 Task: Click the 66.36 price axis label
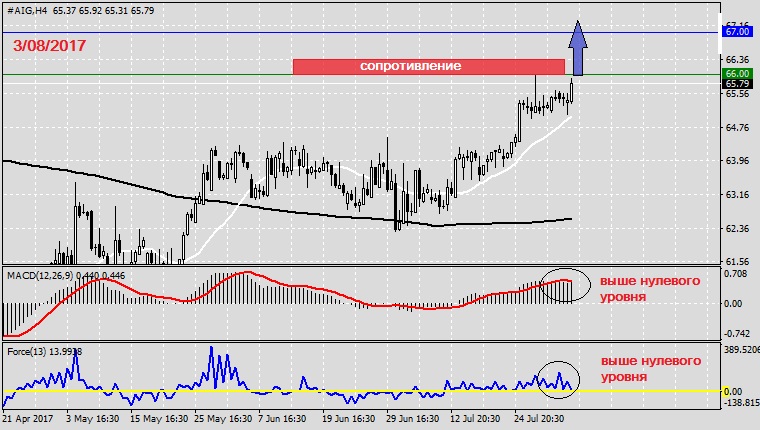[x=737, y=60]
